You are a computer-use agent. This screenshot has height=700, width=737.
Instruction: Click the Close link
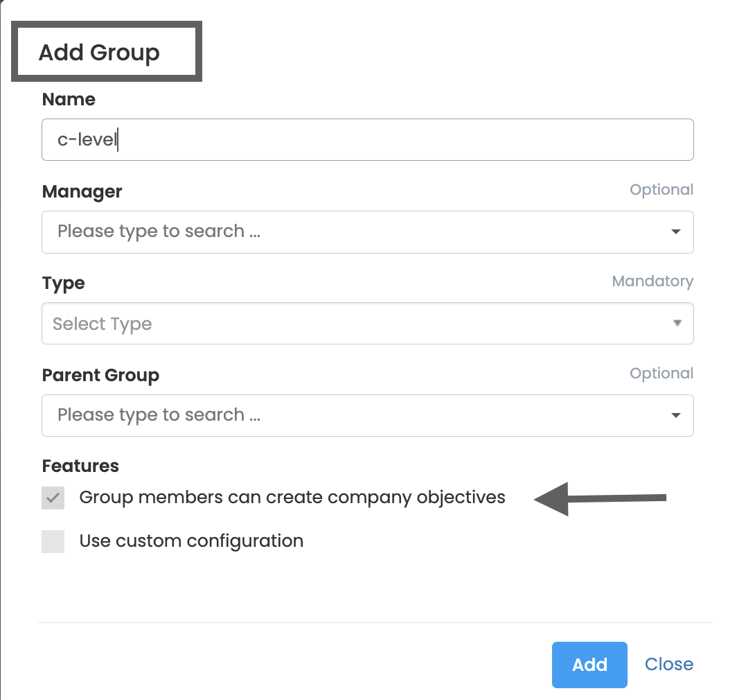(668, 665)
